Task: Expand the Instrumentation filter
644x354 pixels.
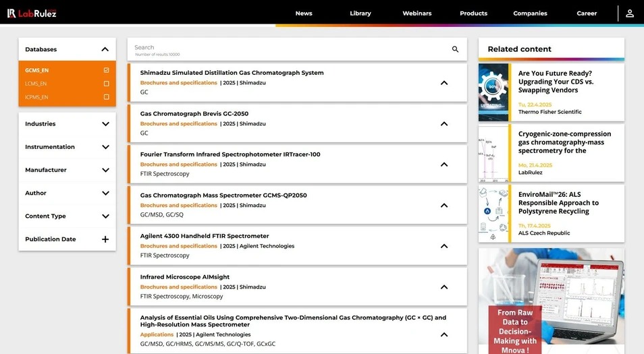Action: (105, 147)
